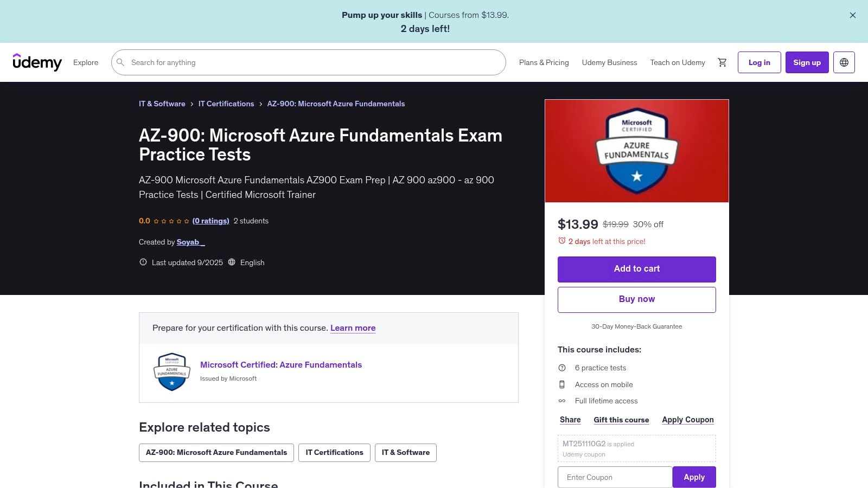Viewport: 868px width, 488px height.
Task: Click the Sign up button
Action: 807,62
